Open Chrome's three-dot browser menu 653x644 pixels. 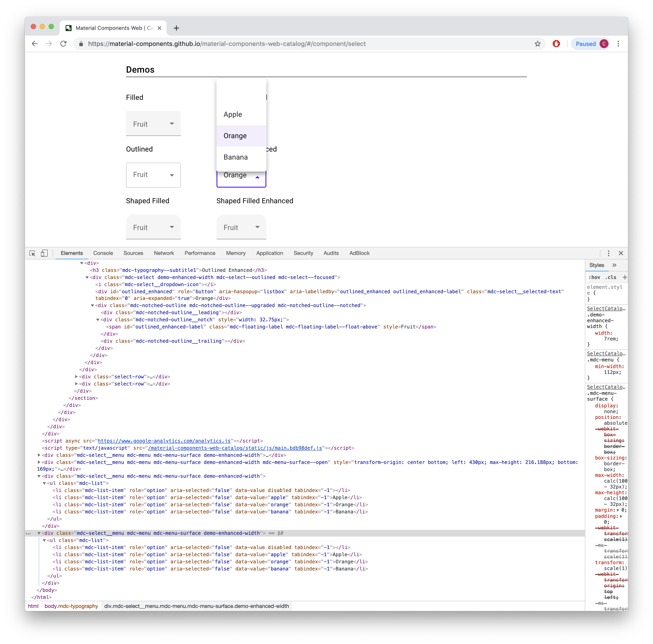[x=618, y=44]
